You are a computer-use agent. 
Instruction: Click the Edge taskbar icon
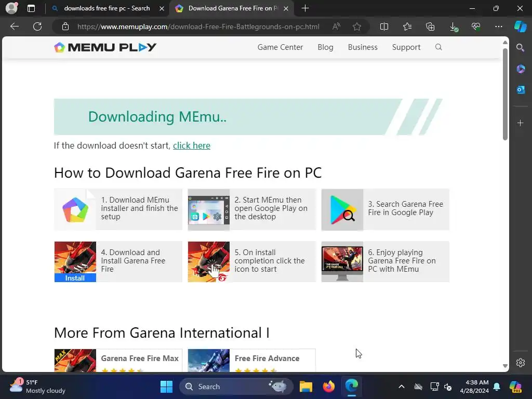pyautogui.click(x=352, y=387)
